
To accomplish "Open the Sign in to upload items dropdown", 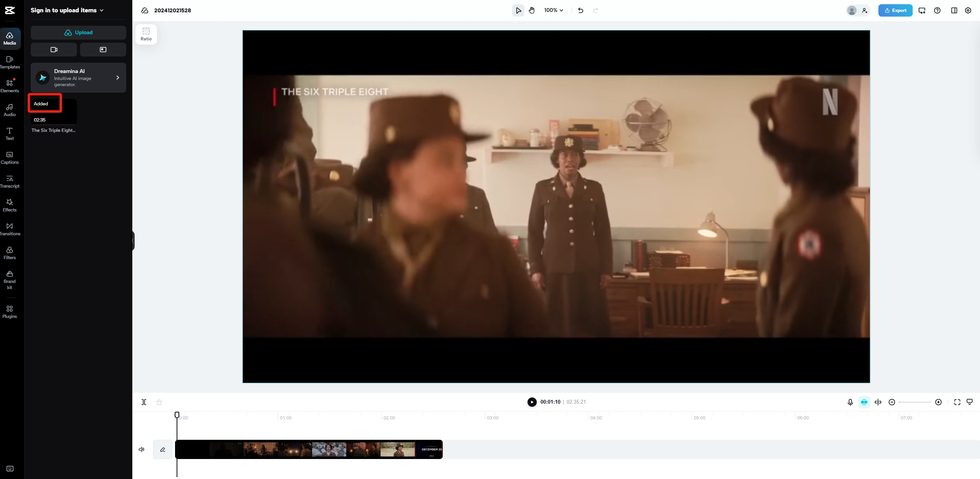I will [x=67, y=10].
